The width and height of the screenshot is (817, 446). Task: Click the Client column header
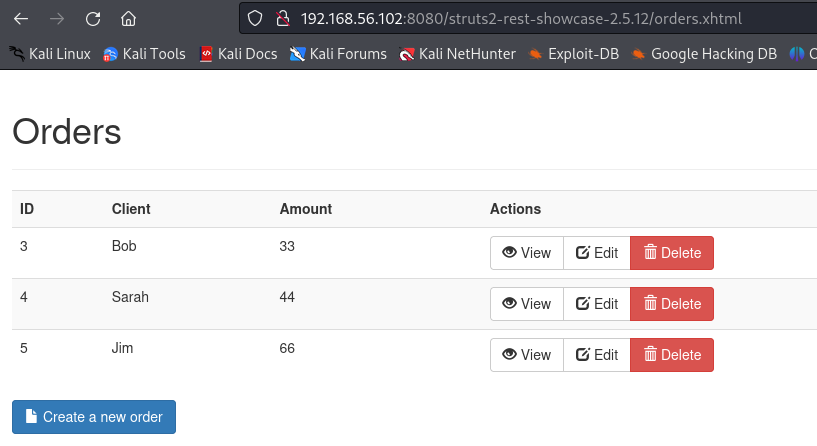click(x=131, y=209)
